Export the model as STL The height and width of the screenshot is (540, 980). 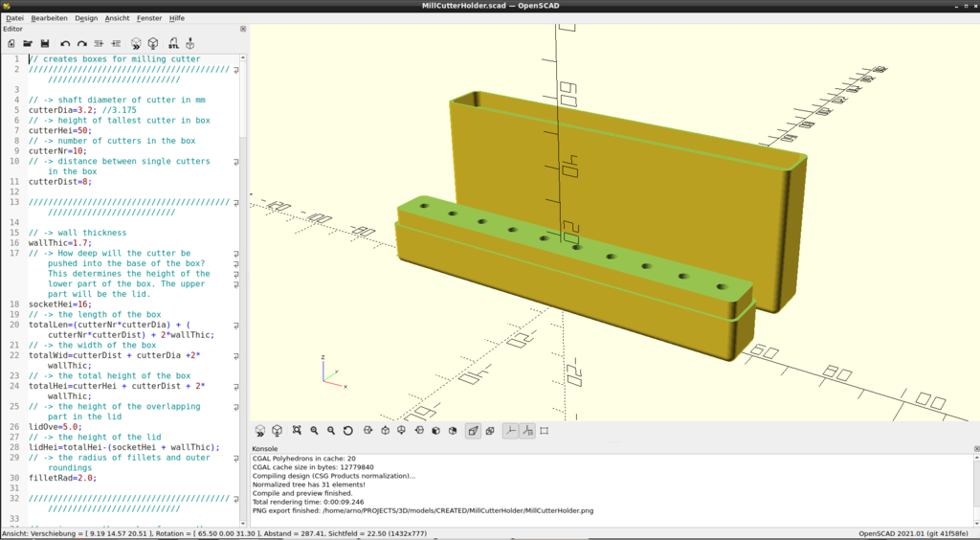173,44
